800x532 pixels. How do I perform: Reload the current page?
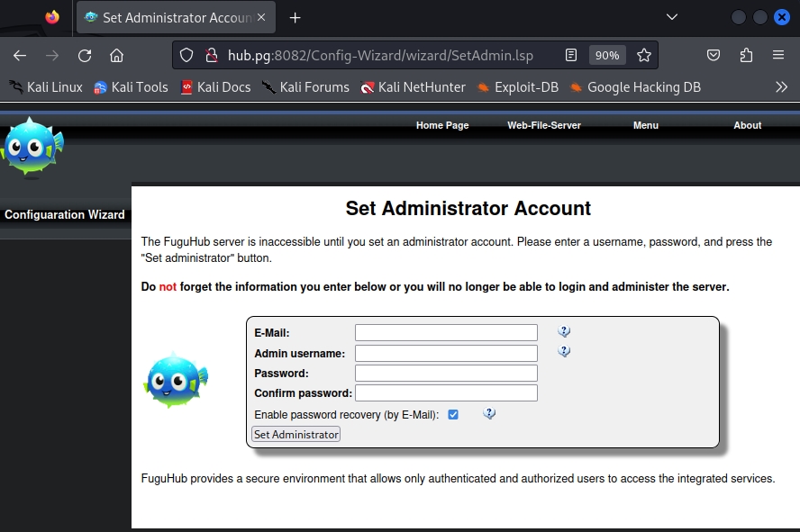pos(85,56)
